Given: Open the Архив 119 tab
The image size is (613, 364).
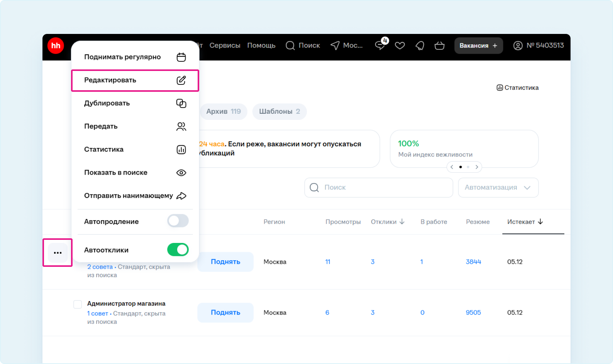Looking at the screenshot, I should 223,111.
